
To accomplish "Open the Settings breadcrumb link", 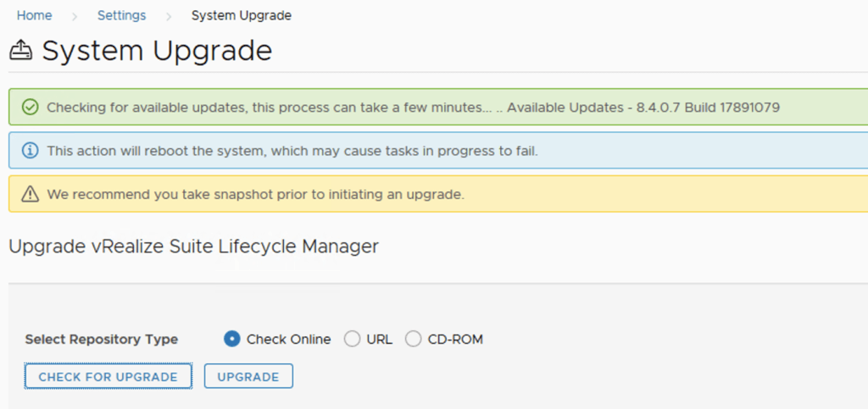I will click(x=121, y=16).
